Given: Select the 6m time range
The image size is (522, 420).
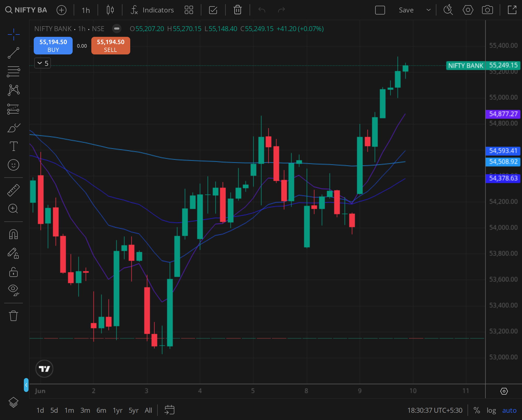Looking at the screenshot, I should [x=101, y=410].
